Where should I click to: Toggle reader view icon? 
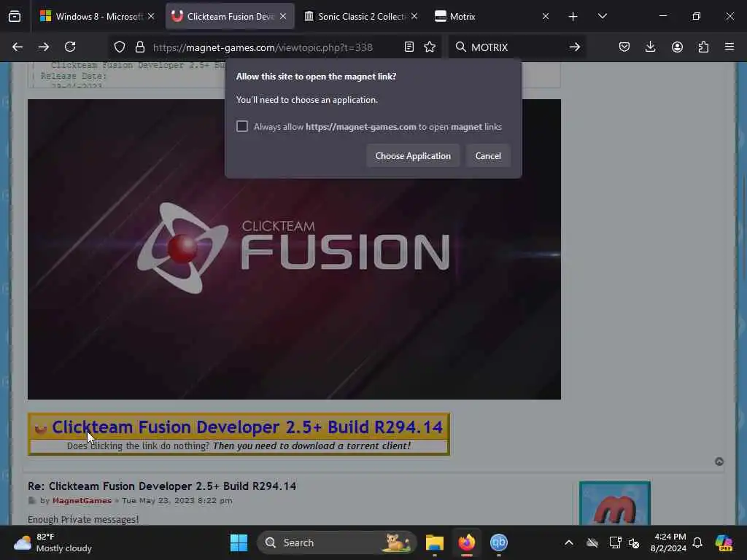pos(409,47)
